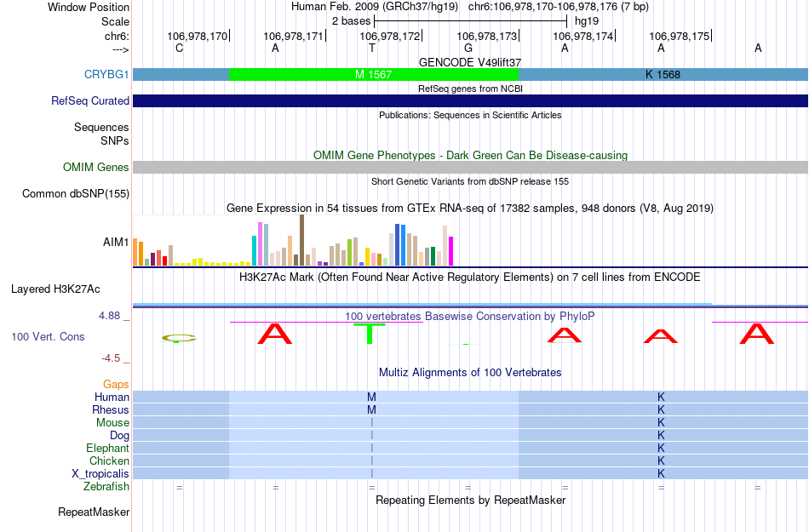Click the gray OMIM Genes bar
Screen dimensions: 809x532
pyautogui.click(x=471, y=167)
